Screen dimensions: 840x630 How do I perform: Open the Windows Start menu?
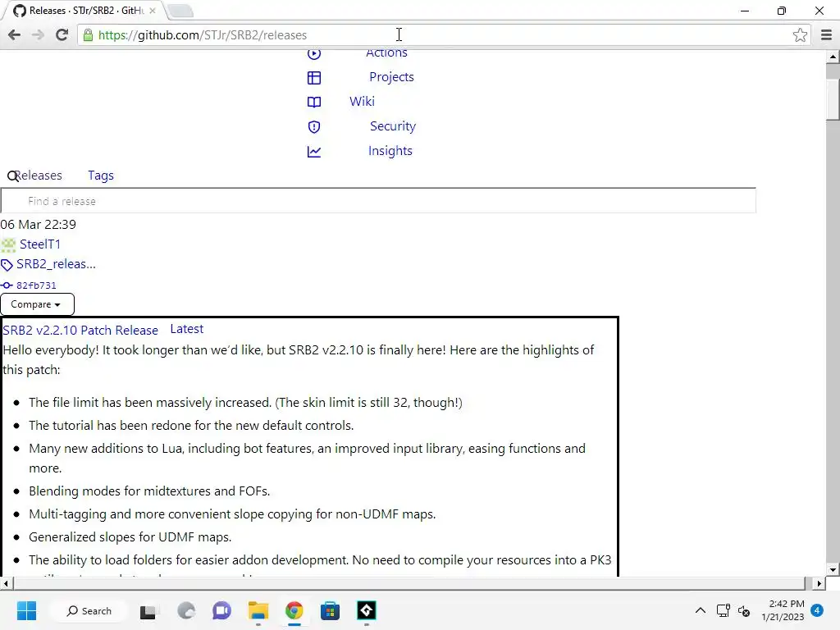(x=26, y=610)
